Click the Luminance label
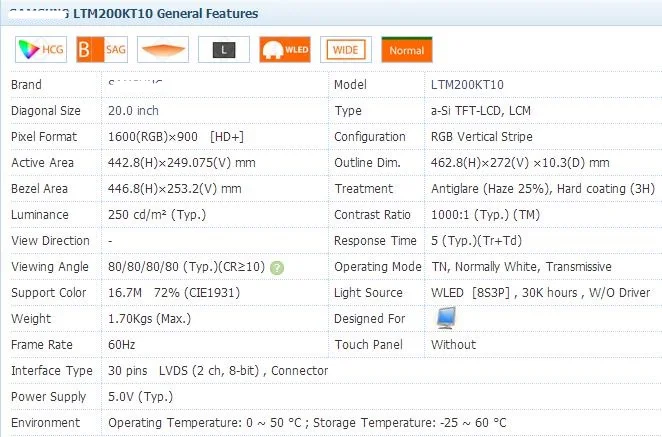The image size is (662, 437). click(x=40, y=215)
